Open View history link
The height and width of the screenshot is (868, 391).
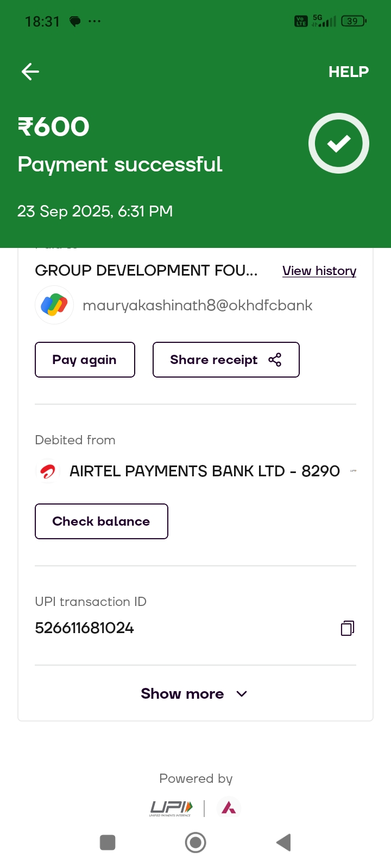tap(319, 271)
